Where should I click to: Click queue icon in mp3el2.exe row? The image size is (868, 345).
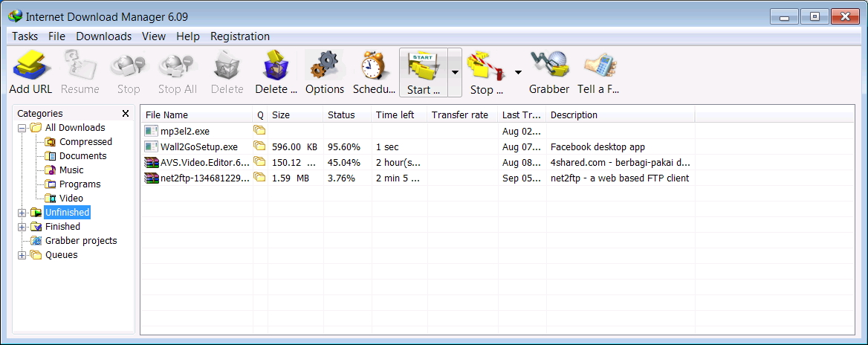(259, 130)
